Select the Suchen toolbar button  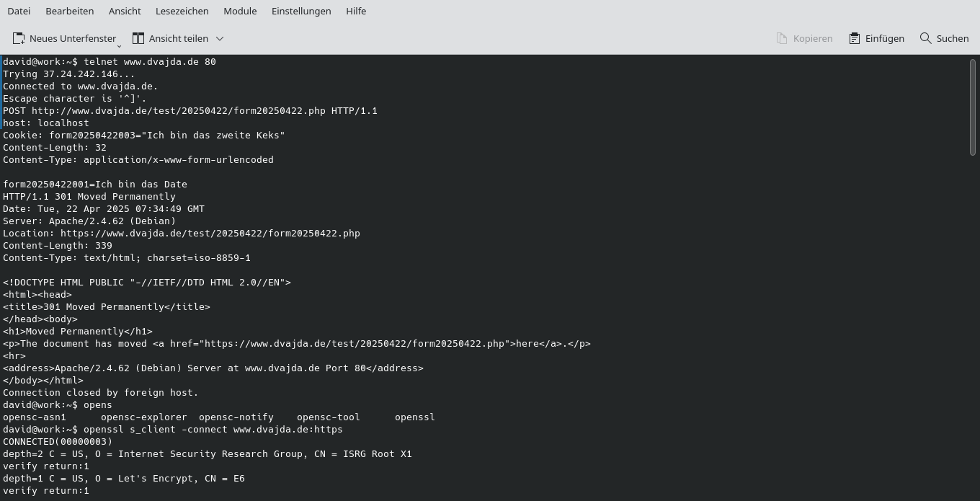(944, 38)
